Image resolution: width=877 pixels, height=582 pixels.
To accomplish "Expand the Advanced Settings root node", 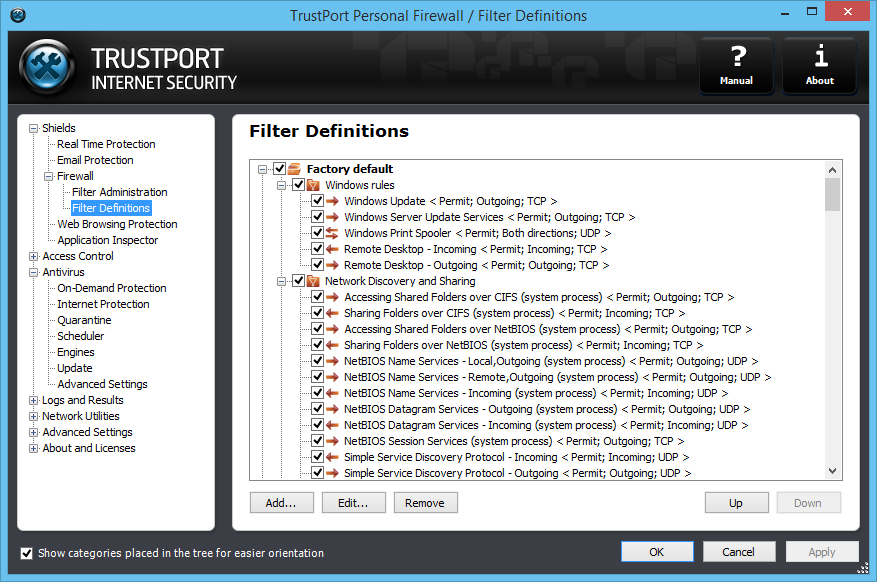I will 34,433.
